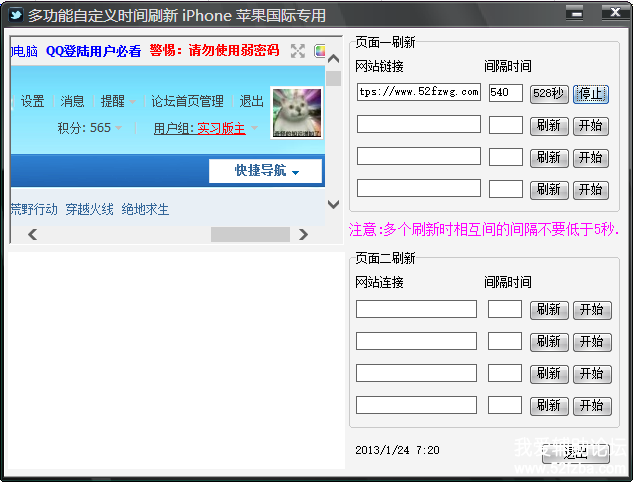633x482 pixels.
Task: Open 绝地求生 forum link
Action: (x=145, y=209)
